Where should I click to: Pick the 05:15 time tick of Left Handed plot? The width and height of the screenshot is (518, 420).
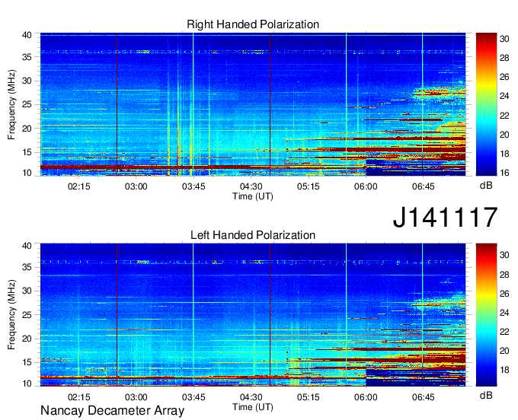(x=309, y=397)
